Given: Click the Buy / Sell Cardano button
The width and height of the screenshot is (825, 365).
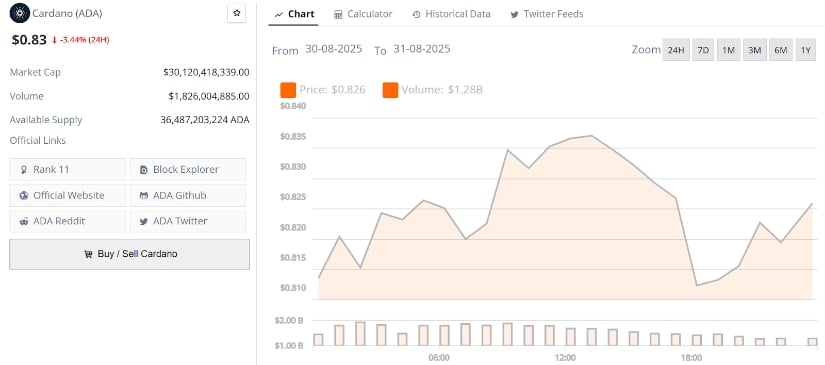Looking at the screenshot, I should coord(129,255).
